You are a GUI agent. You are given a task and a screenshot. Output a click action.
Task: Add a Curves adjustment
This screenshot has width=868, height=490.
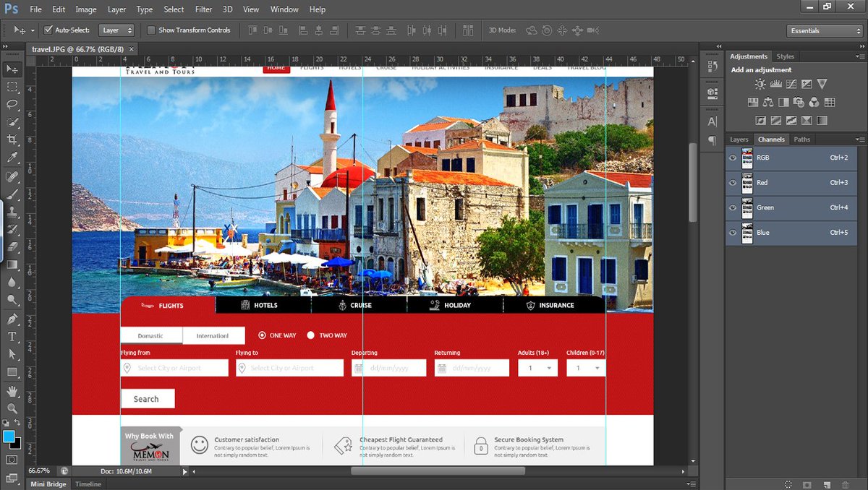791,85
